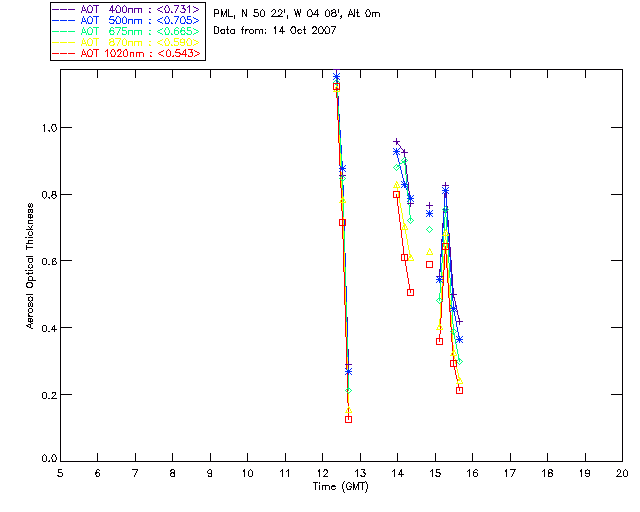Click the purple dashed line sample in legend

click(x=64, y=10)
